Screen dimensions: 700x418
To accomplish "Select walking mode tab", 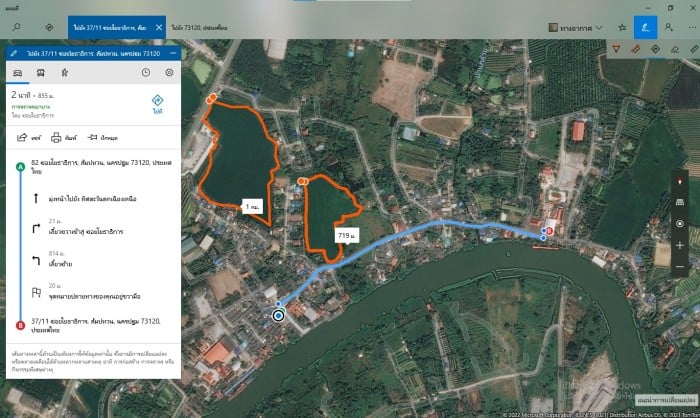I will click(65, 73).
